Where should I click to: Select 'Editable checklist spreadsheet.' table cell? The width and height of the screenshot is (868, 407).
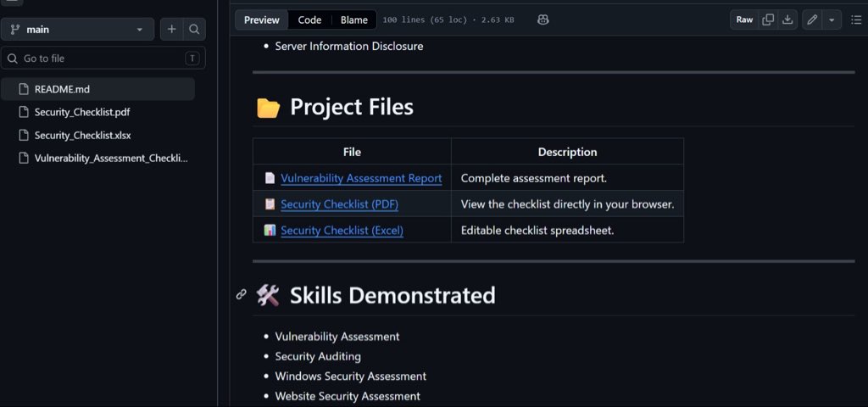(x=567, y=230)
